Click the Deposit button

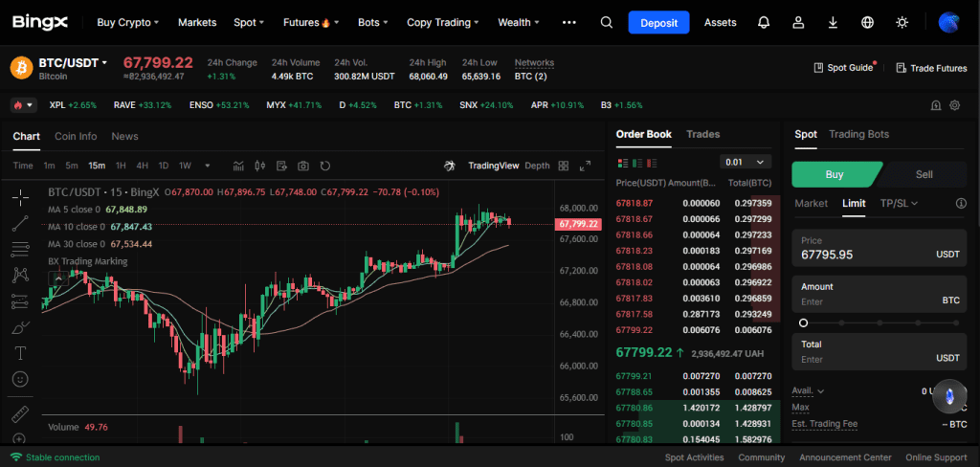(658, 23)
